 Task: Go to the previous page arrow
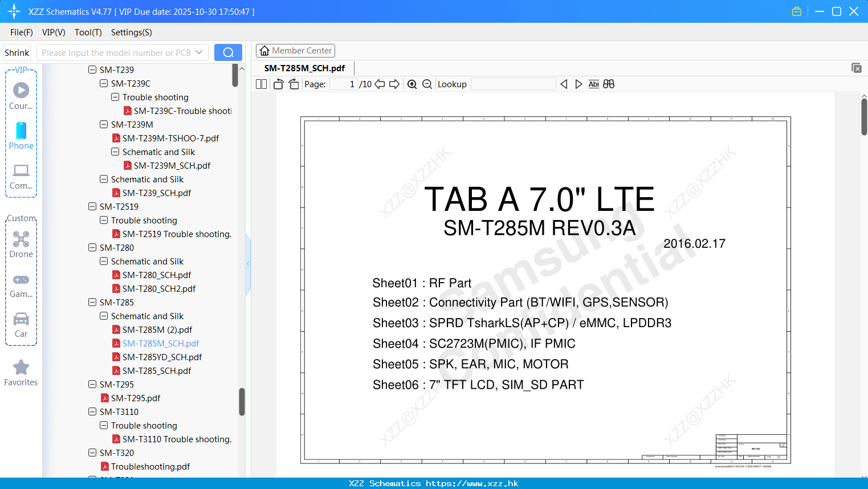click(380, 84)
